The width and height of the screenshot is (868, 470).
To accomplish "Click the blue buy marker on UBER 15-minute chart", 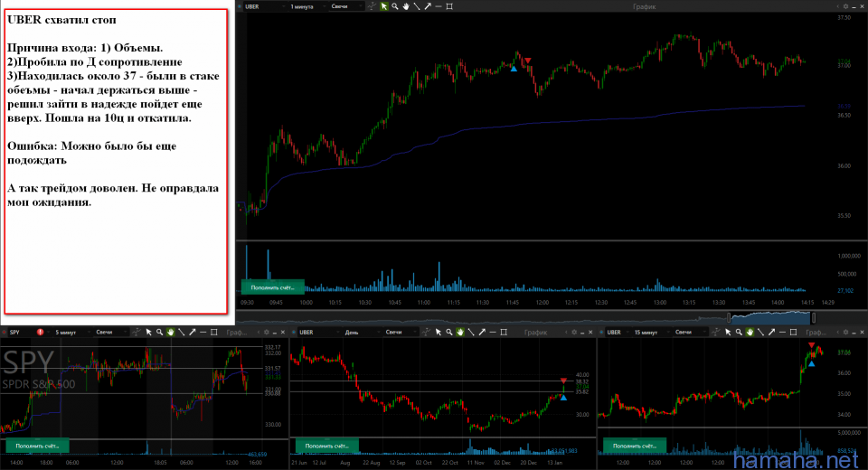I will 812,363.
